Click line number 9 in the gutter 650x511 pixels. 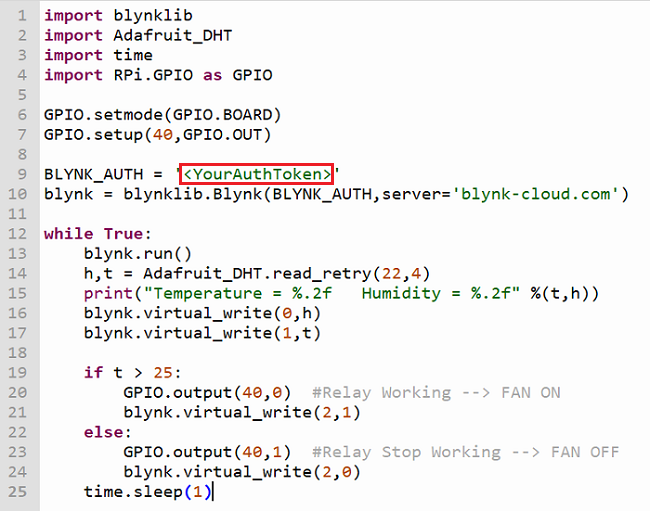coord(22,174)
